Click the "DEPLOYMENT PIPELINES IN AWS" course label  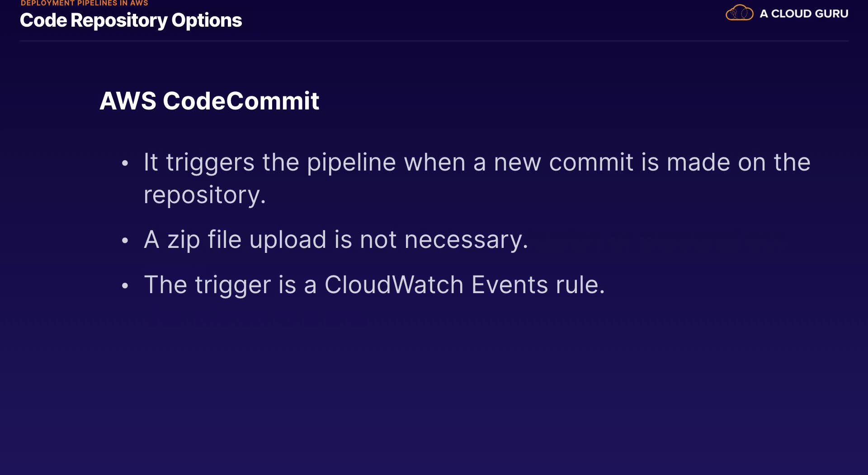tap(85, 3)
